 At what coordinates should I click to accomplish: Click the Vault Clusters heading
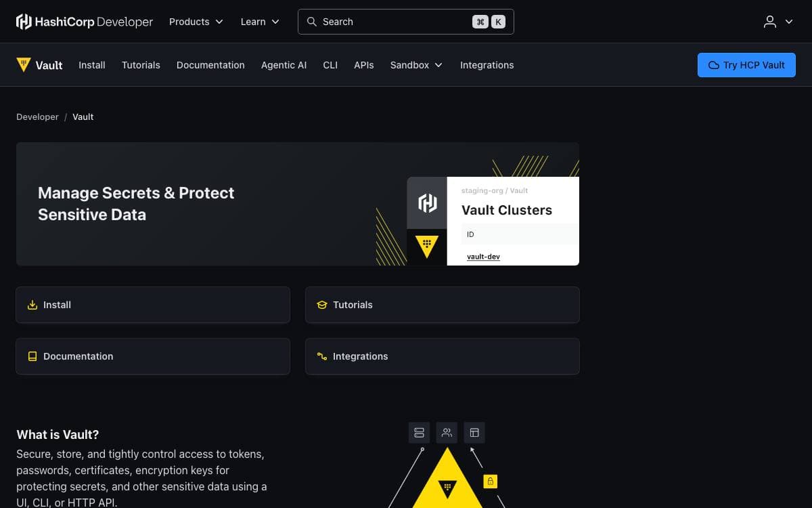pyautogui.click(x=507, y=210)
